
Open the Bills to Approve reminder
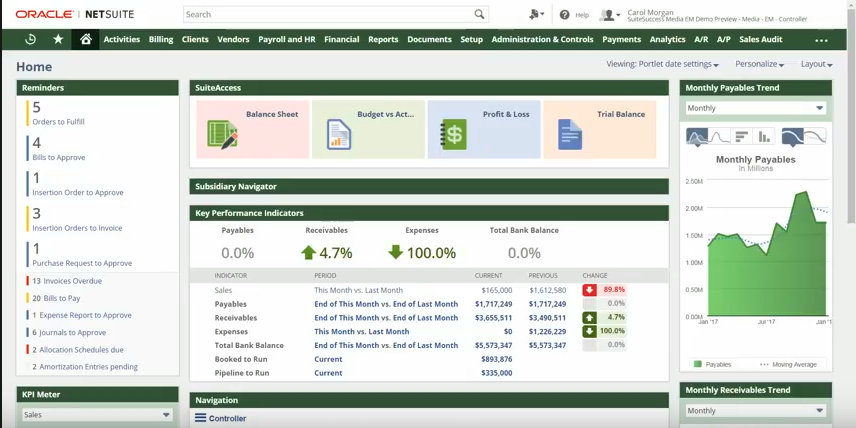[59, 157]
